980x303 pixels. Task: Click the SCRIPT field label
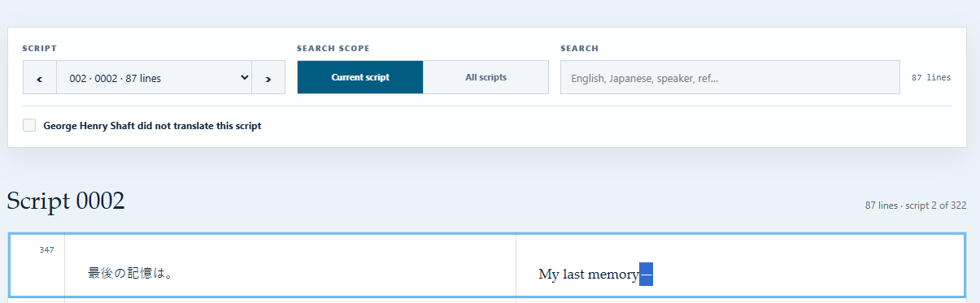pyautogui.click(x=40, y=49)
